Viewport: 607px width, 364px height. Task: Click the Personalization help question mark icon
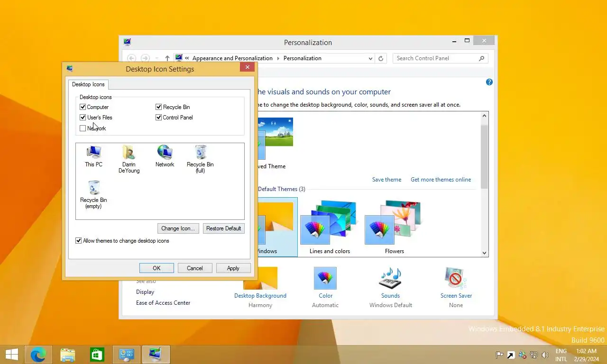point(489,82)
